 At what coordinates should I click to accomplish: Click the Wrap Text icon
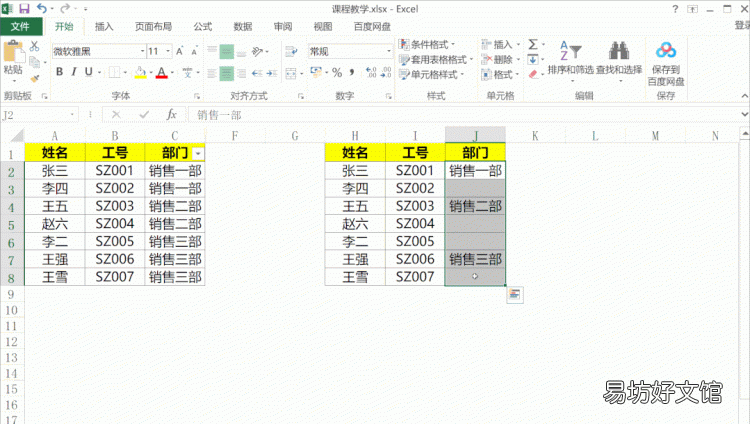click(291, 51)
